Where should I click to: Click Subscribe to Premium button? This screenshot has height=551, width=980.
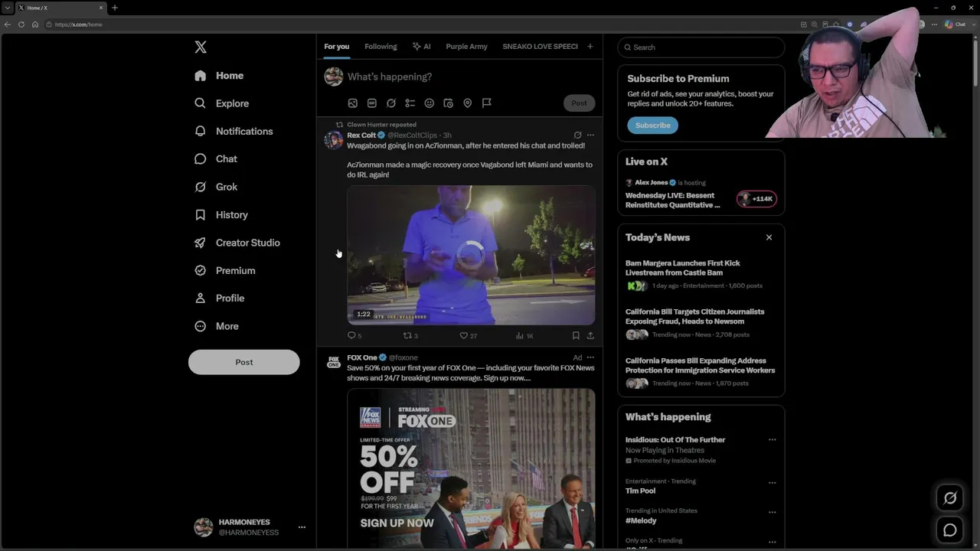coord(652,126)
